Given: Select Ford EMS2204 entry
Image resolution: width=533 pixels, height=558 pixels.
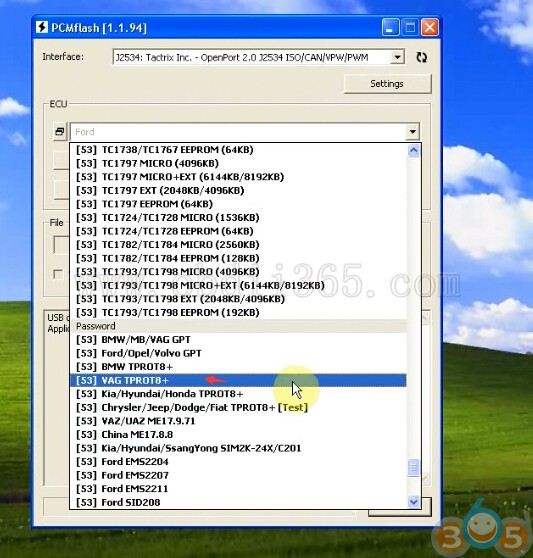Looking at the screenshot, I should (238, 462).
